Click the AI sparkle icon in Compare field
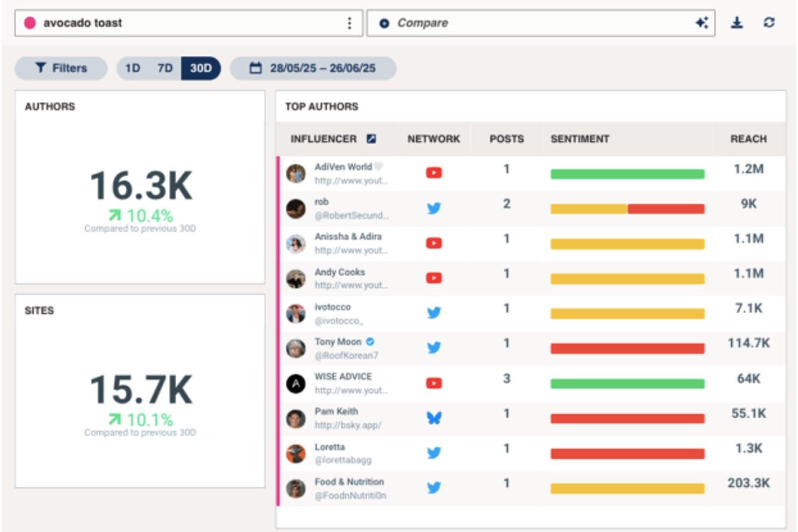The width and height of the screenshot is (798, 532). (x=701, y=23)
